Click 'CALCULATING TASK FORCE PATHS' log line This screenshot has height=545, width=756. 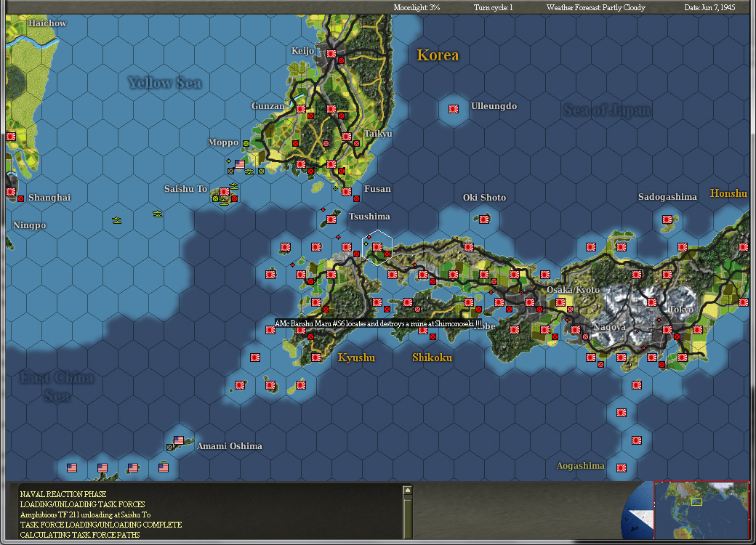pyautogui.click(x=79, y=534)
